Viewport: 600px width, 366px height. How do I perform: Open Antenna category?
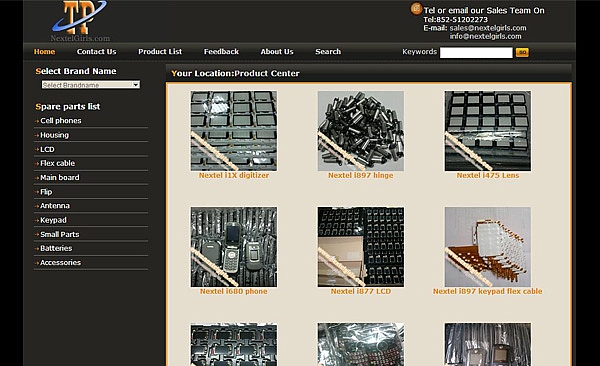55,206
